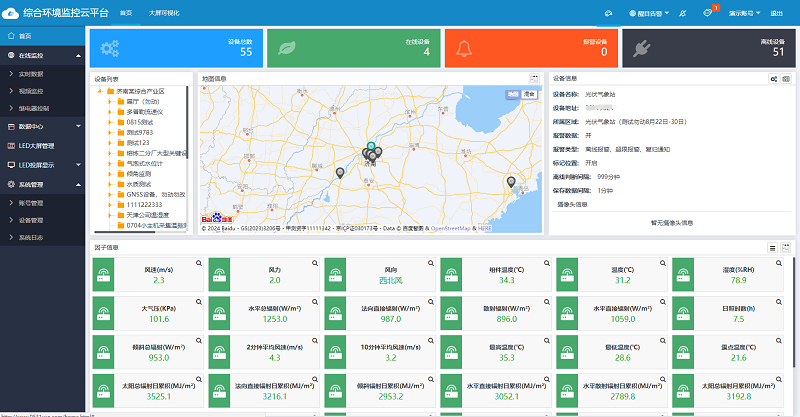Select 天津公司温湿度 folder in device tree
The width and height of the screenshot is (800, 417).
tap(147, 215)
